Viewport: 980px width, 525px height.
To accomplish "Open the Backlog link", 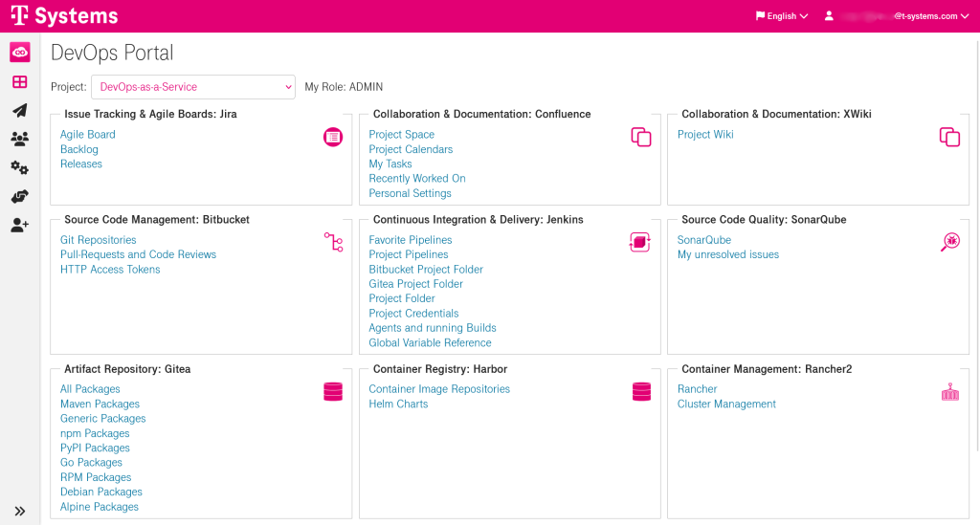I will pos(79,149).
